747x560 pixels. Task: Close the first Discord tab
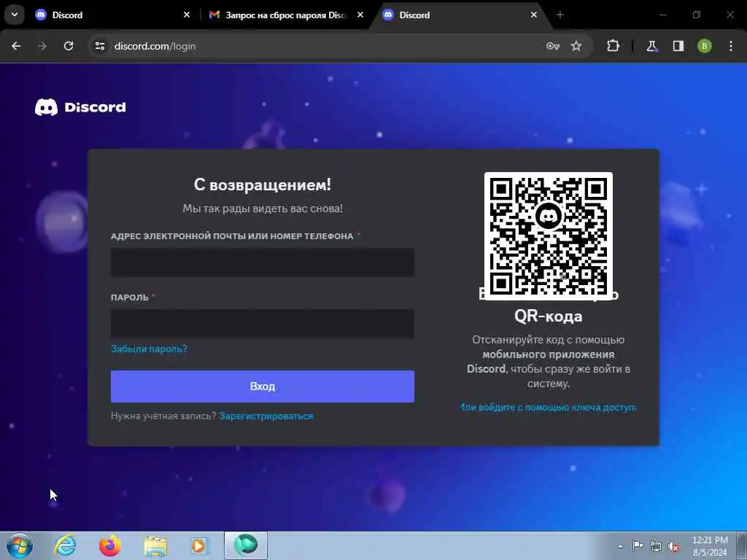pos(187,15)
